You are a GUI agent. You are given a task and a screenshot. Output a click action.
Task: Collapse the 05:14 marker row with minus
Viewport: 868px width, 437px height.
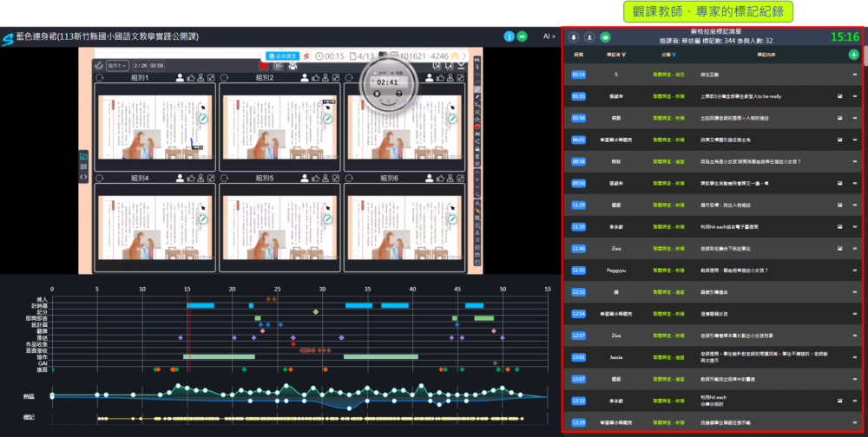[855, 75]
